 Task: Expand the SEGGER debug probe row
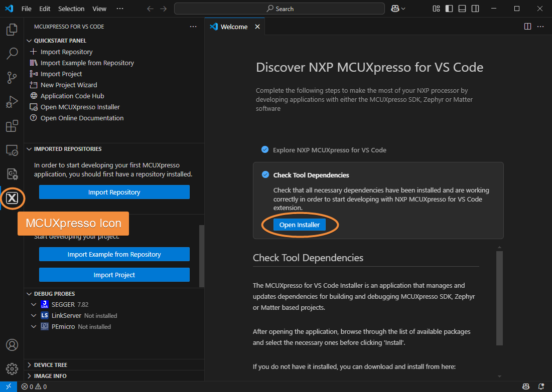click(34, 304)
